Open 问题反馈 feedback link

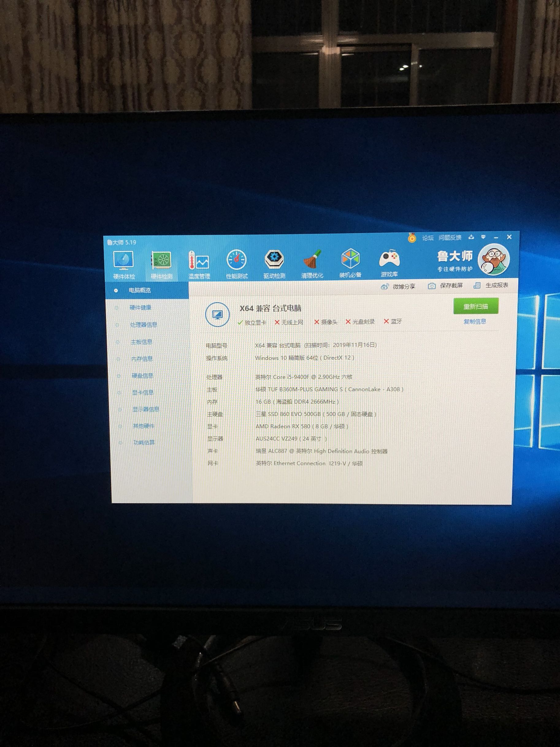tap(450, 237)
